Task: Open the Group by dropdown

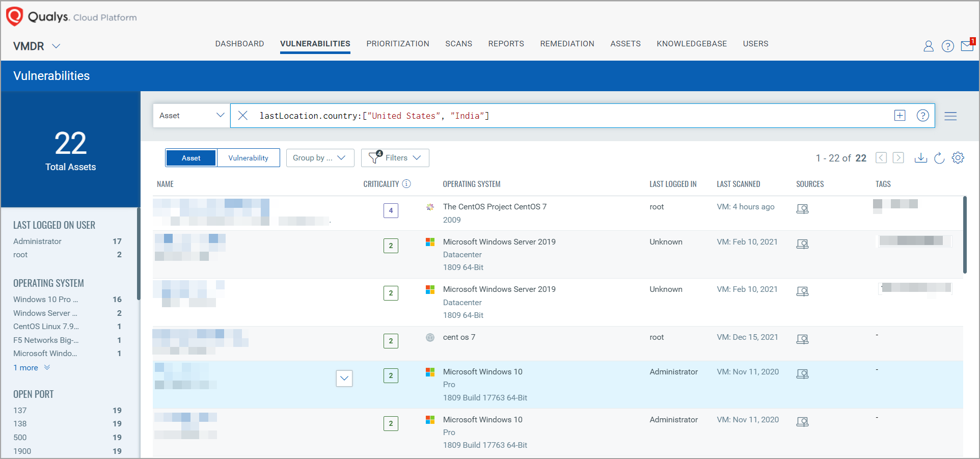Action: [320, 158]
